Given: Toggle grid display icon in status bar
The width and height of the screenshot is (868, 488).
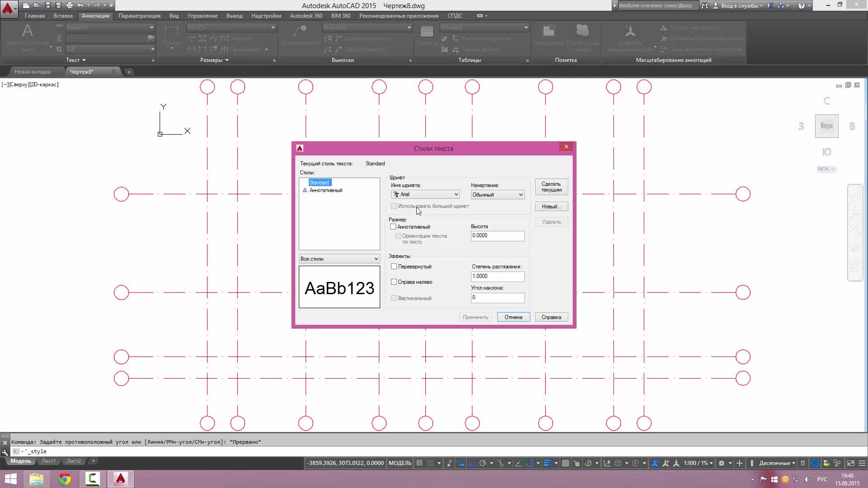Looking at the screenshot, I should pyautogui.click(x=419, y=463).
